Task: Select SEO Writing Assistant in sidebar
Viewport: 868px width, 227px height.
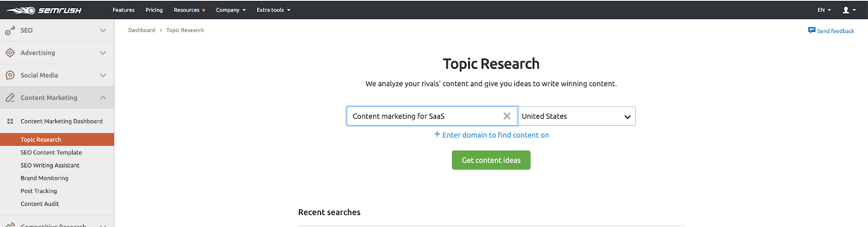Action: tap(50, 165)
